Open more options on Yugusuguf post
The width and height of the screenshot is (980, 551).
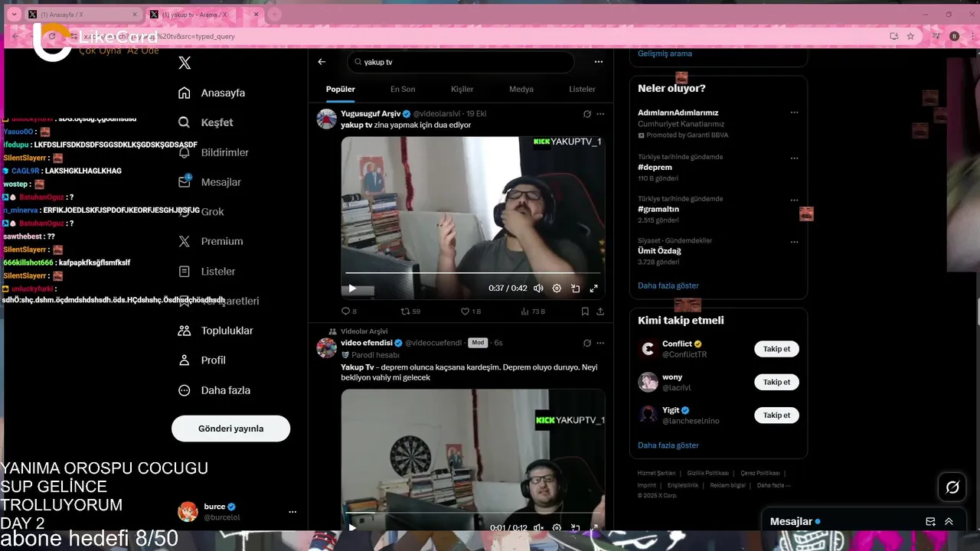[600, 114]
